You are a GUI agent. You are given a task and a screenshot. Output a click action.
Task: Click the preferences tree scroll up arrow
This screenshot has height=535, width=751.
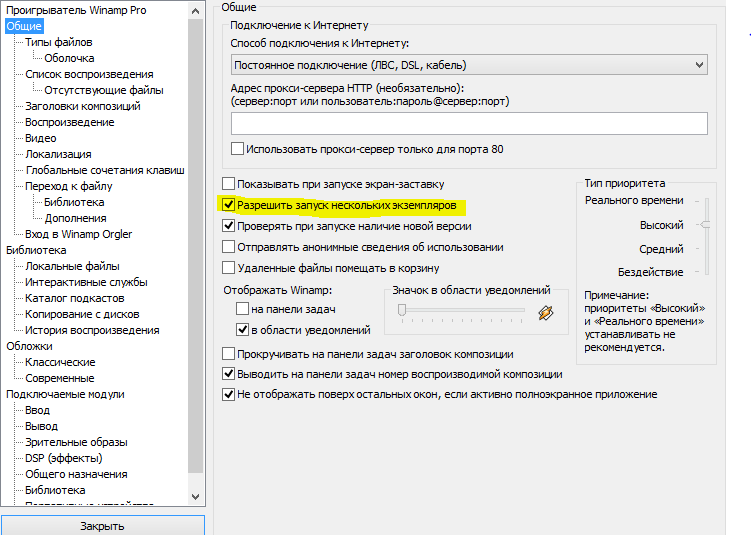tap(195, 11)
